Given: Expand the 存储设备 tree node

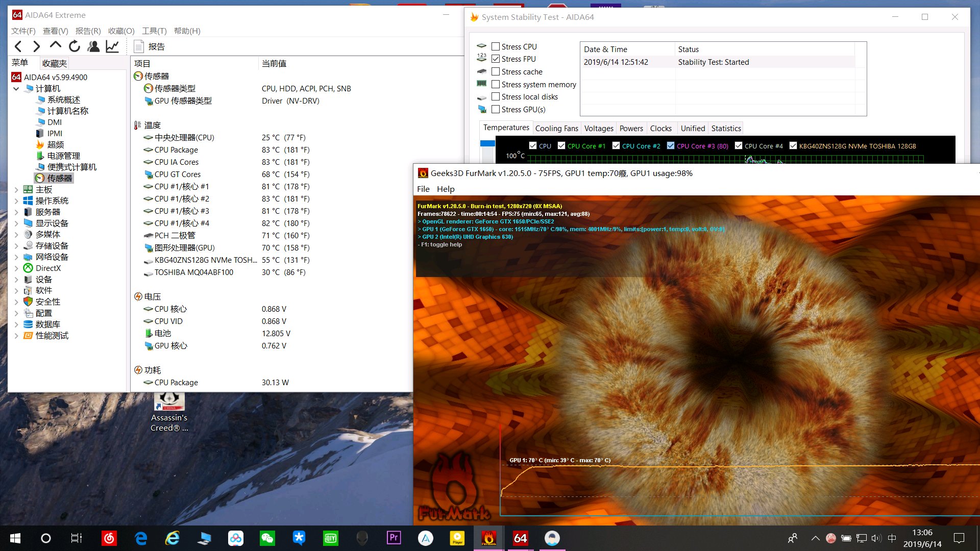Looking at the screenshot, I should 16,246.
